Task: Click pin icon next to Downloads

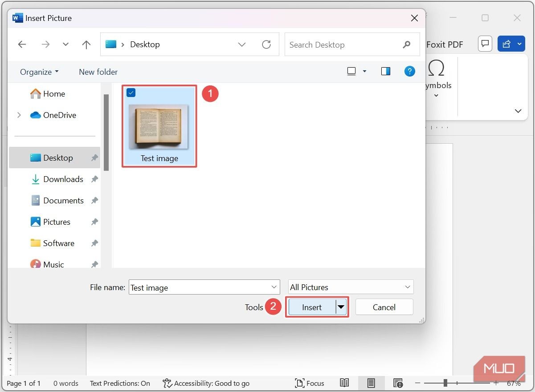Action: click(x=94, y=179)
